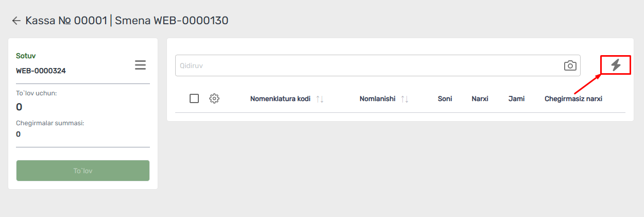
Task: Click the Nomlanishi column header
Action: coord(377,99)
